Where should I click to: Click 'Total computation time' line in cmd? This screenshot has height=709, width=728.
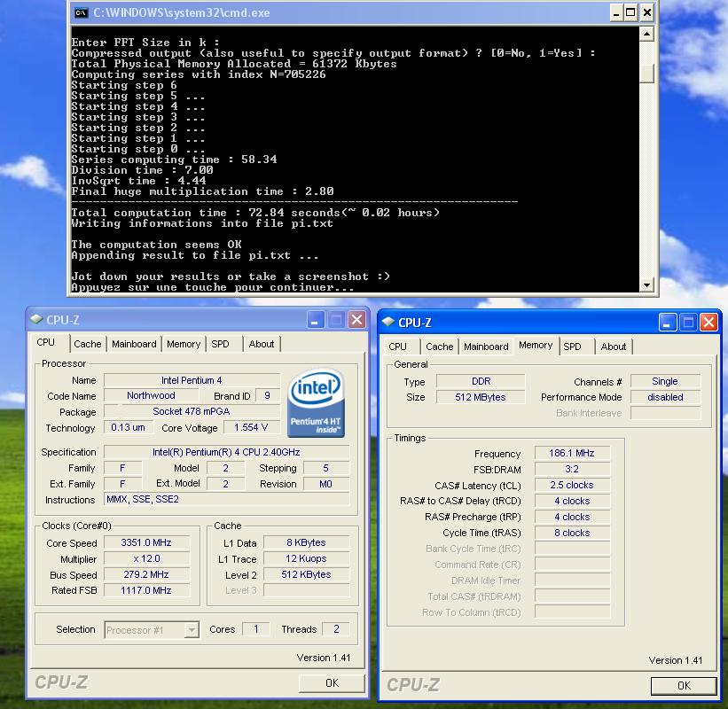coord(255,213)
